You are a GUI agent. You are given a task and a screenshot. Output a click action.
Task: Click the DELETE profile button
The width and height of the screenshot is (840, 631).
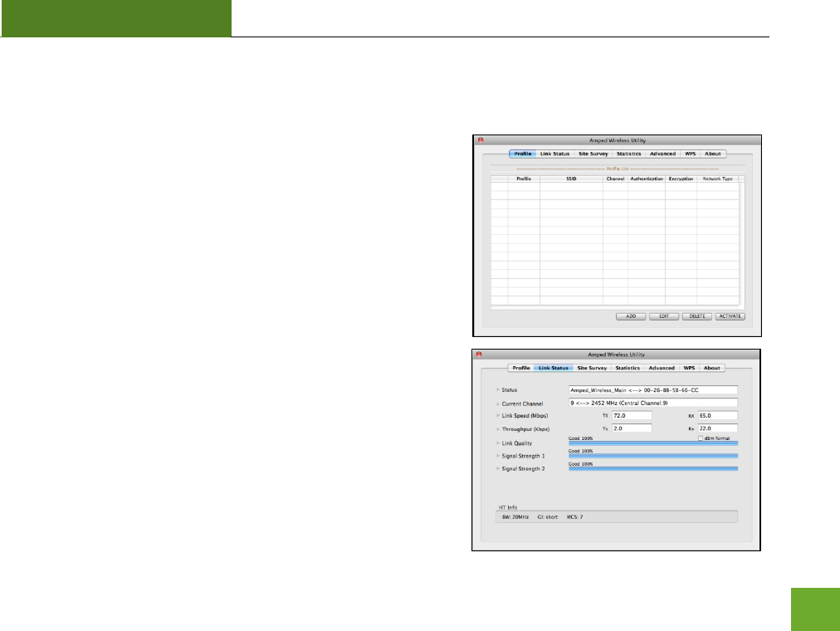pos(697,316)
